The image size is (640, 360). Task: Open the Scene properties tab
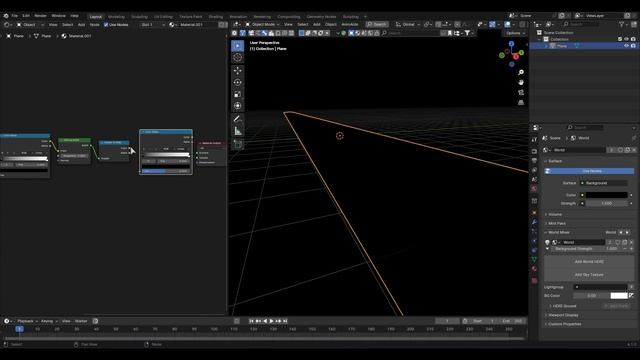(534, 180)
